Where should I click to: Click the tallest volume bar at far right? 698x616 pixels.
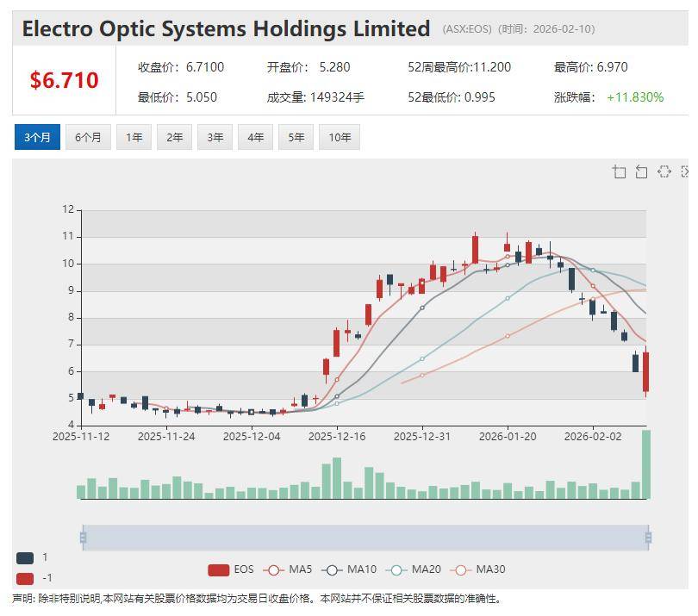tap(645, 465)
